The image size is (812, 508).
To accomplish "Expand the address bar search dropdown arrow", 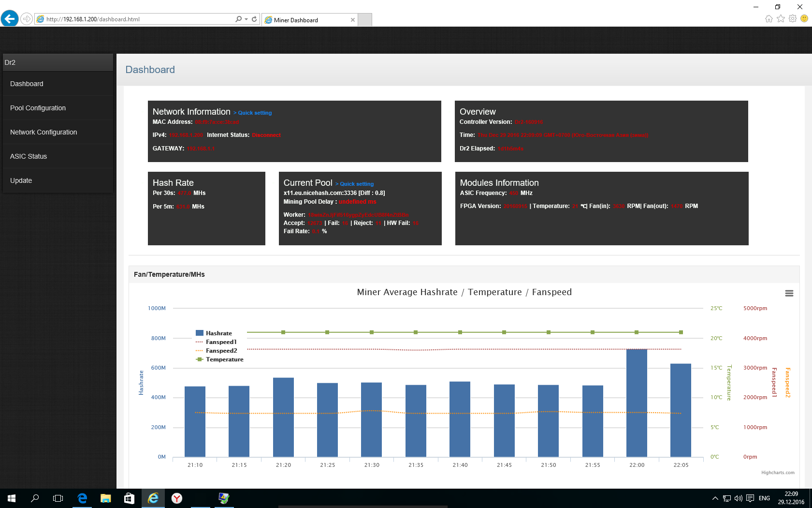I will (x=246, y=19).
